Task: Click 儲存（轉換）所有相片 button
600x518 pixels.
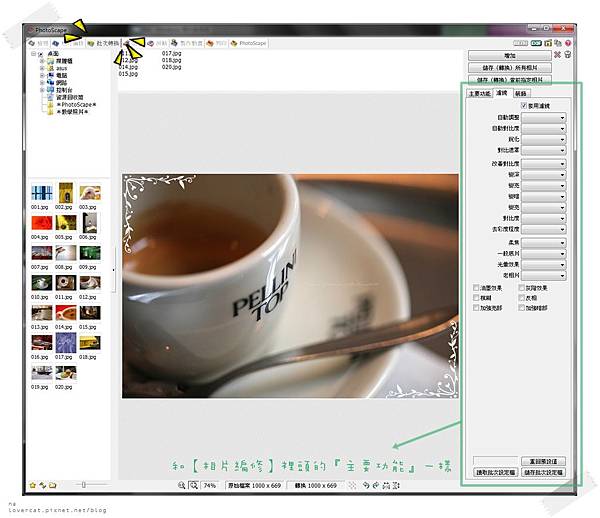Action: 510,68
